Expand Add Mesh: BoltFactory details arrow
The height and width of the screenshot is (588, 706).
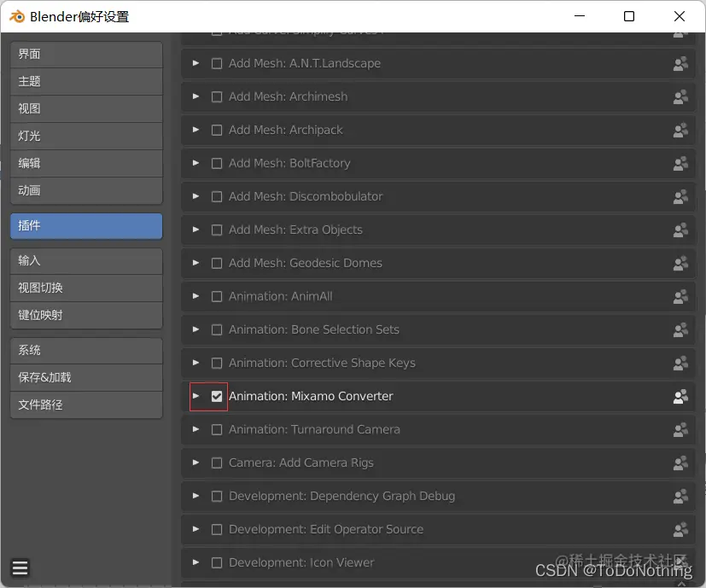coord(195,164)
